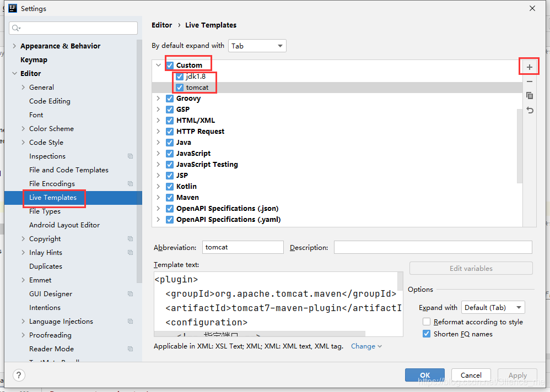This screenshot has height=392, width=550.
Task: Select JavaScript Testing group row
Action: coord(337,164)
